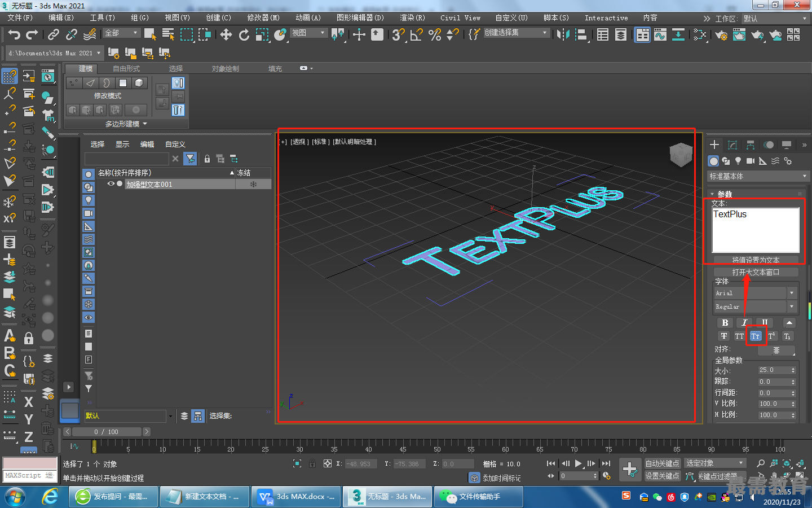Toggle italic text formatting

click(744, 322)
